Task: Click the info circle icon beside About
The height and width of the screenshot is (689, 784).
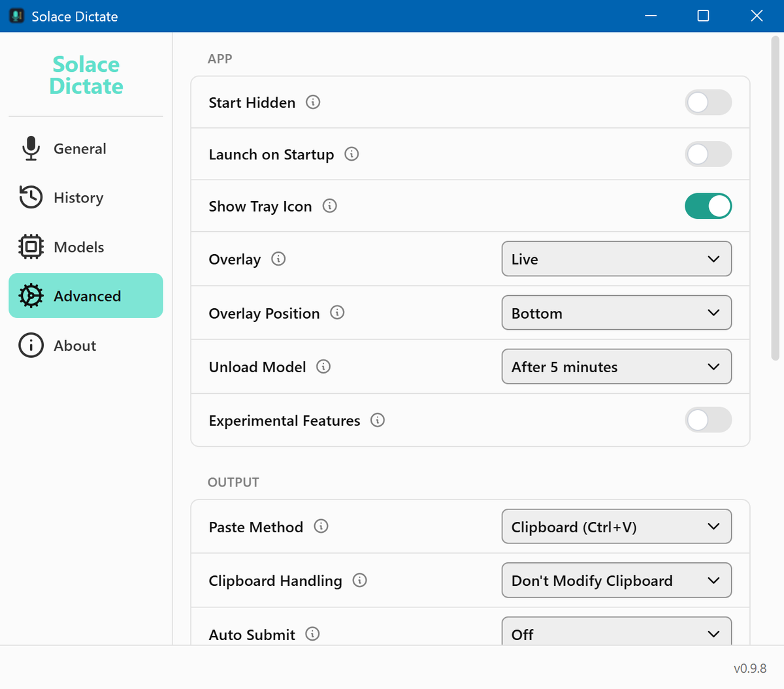Action: coord(31,345)
